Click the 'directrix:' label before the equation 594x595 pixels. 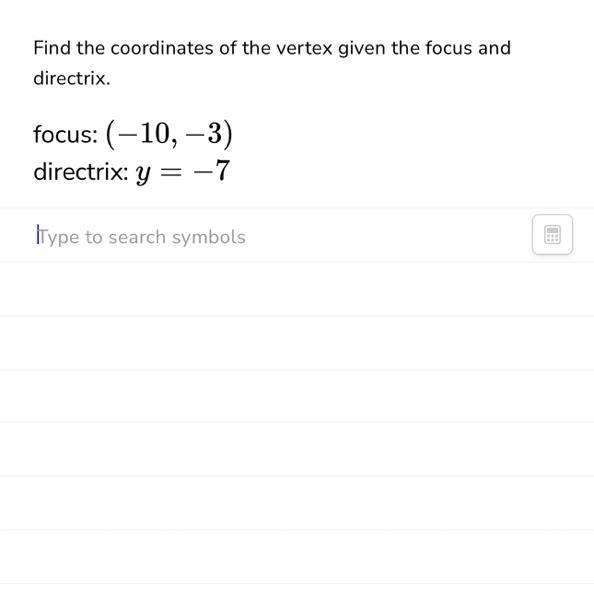tap(81, 172)
